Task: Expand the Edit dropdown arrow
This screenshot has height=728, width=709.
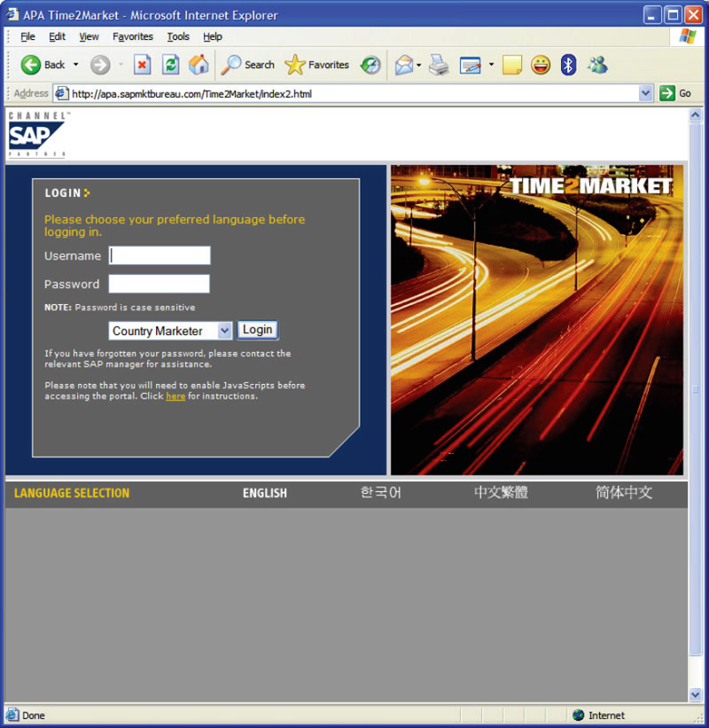Action: click(491, 65)
